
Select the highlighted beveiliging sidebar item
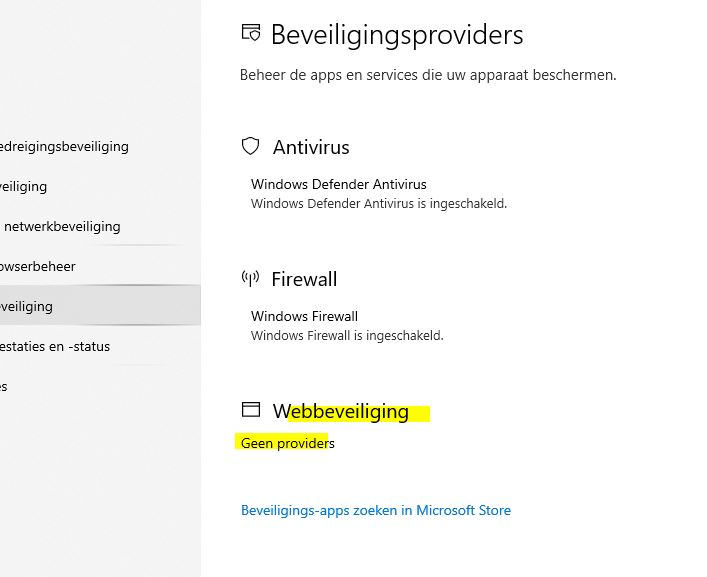pyautogui.click(x=27, y=306)
